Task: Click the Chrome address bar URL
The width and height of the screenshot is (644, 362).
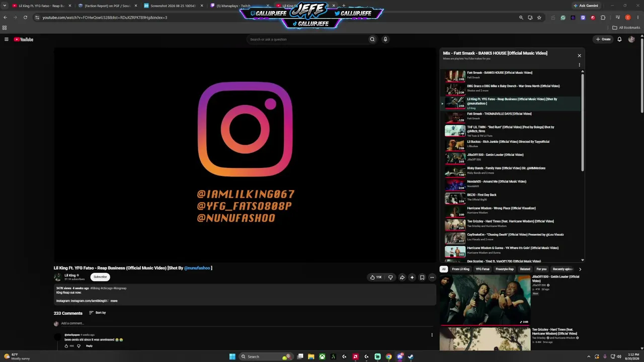Action: [x=105, y=18]
